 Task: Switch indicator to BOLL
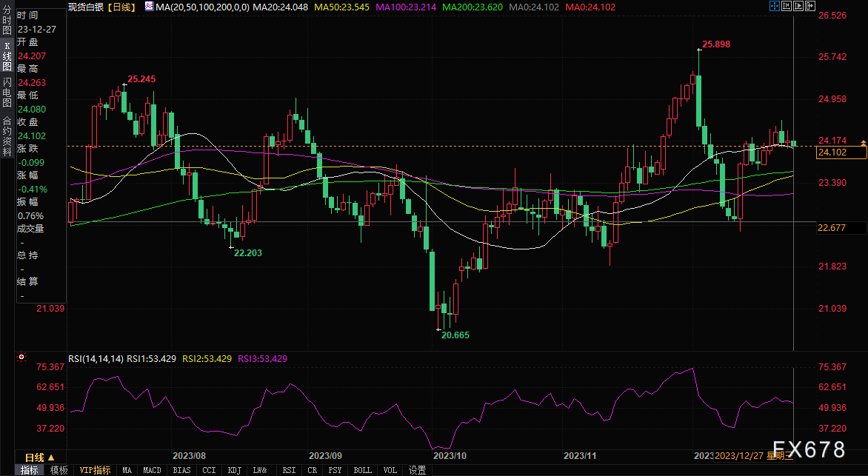tap(362, 470)
